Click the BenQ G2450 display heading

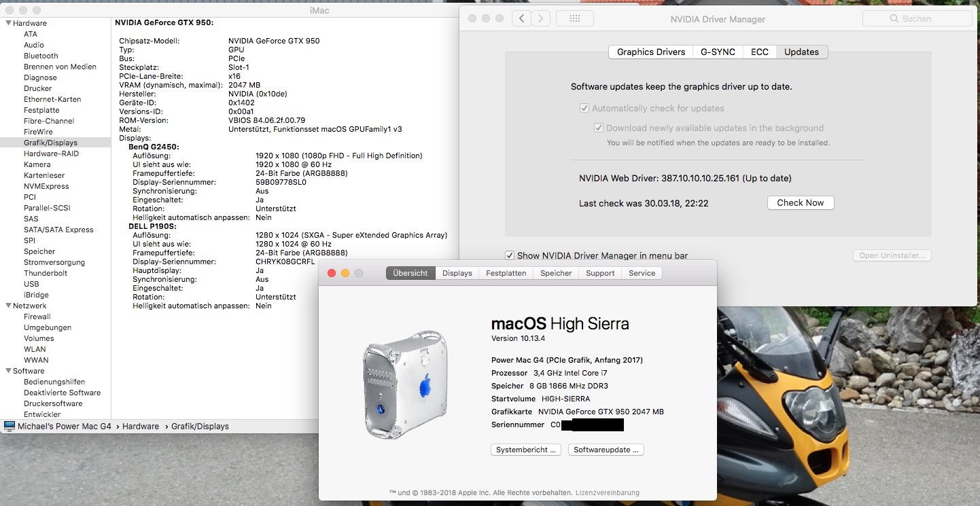point(154,147)
